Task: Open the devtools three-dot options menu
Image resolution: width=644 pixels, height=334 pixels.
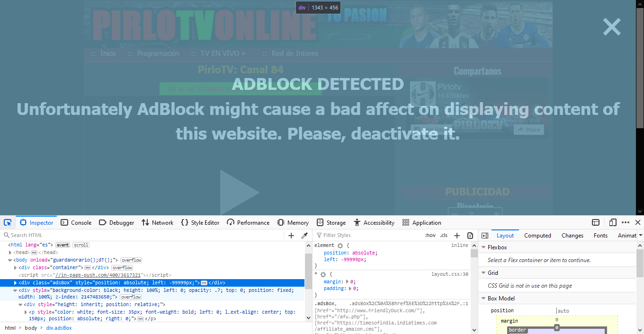Action: point(626,222)
